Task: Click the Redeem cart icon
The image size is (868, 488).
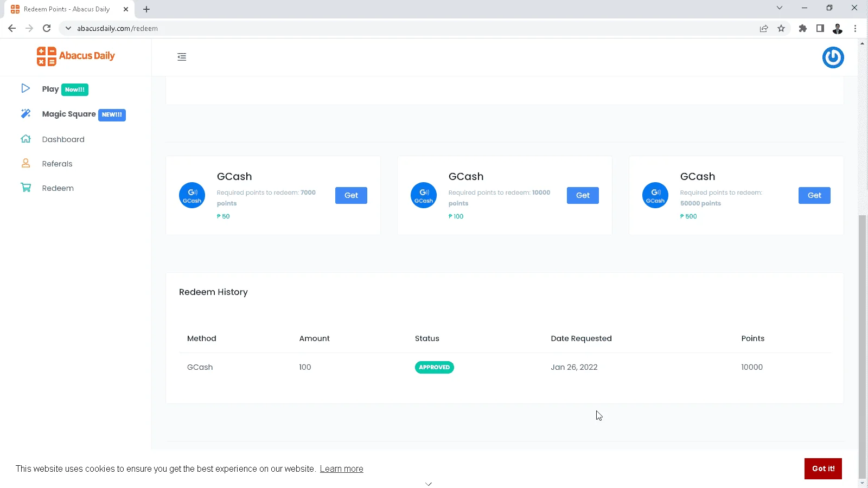Action: (25, 188)
